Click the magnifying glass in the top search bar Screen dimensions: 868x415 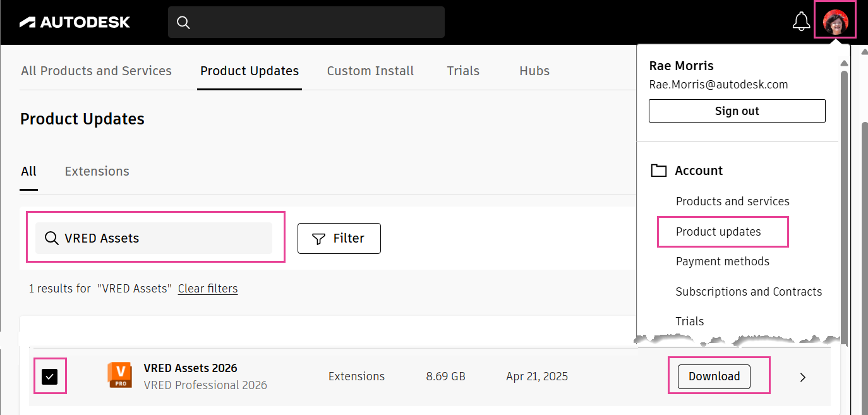point(183,22)
